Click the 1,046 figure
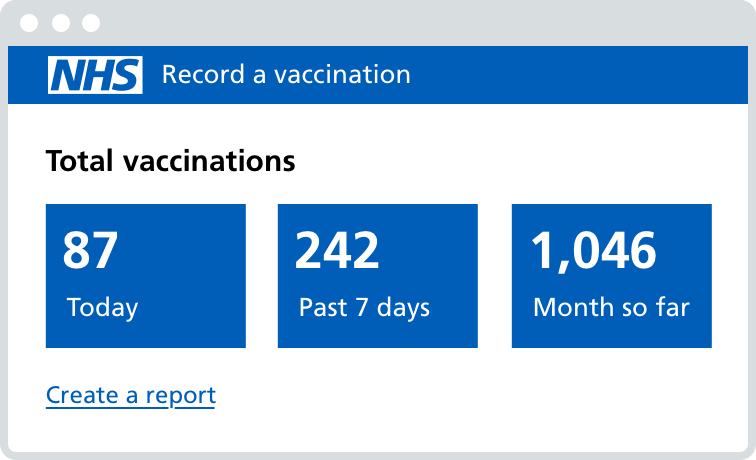This screenshot has width=756, height=460. click(x=593, y=250)
